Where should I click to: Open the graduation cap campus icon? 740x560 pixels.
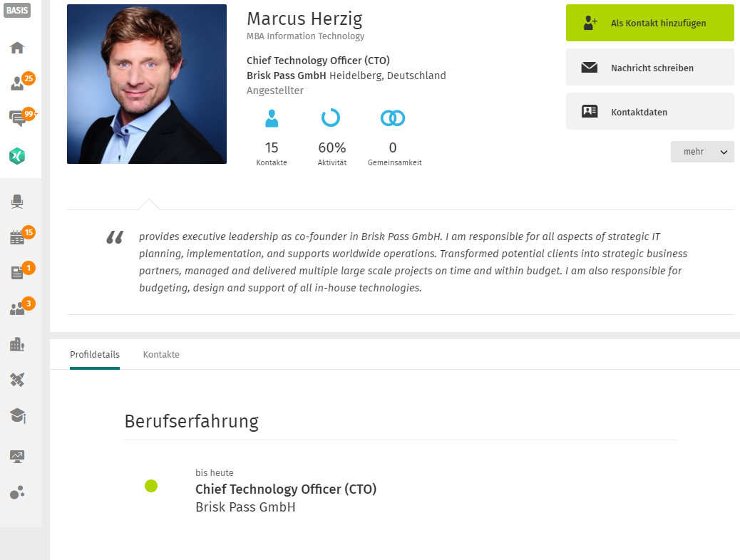[17, 415]
